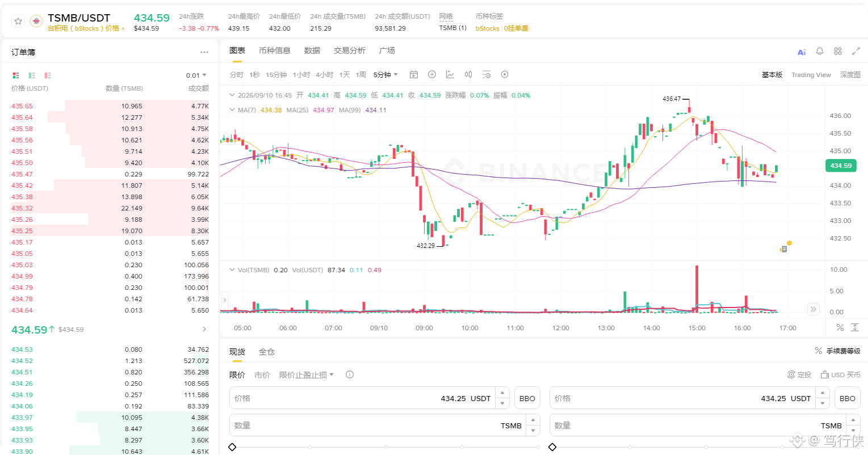Switch to the 币种信息 tab

[275, 50]
